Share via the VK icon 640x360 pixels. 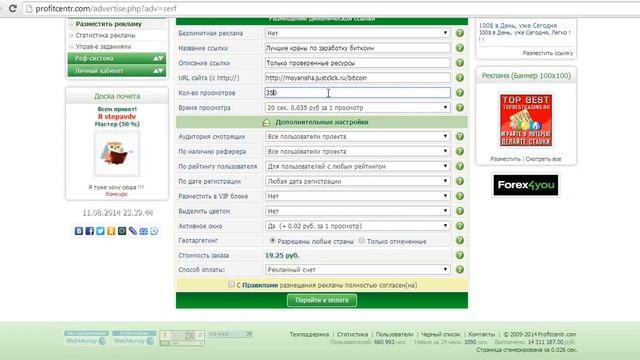coord(79,231)
